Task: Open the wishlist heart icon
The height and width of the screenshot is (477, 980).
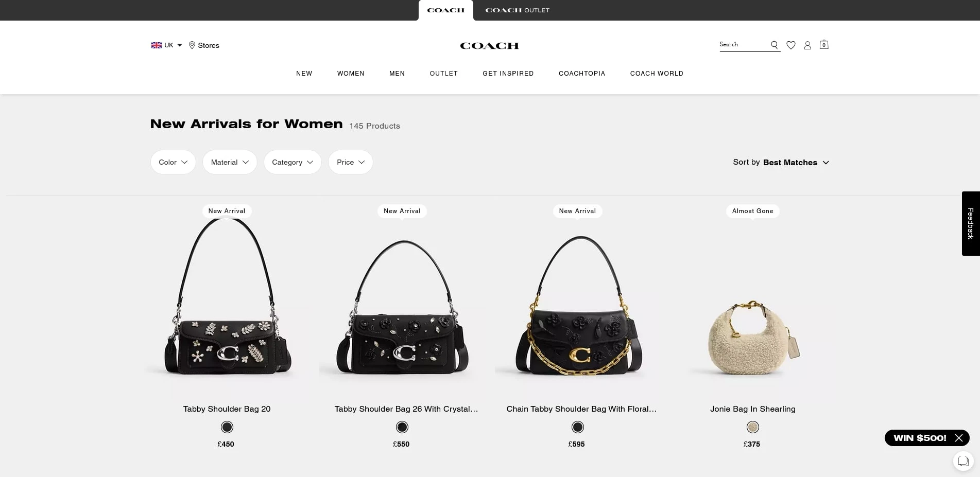Action: (791, 45)
